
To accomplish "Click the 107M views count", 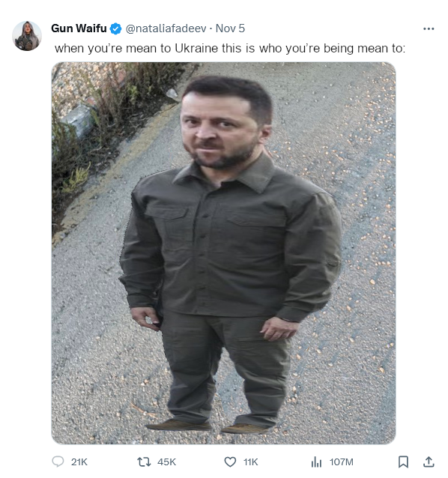I will tap(342, 462).
